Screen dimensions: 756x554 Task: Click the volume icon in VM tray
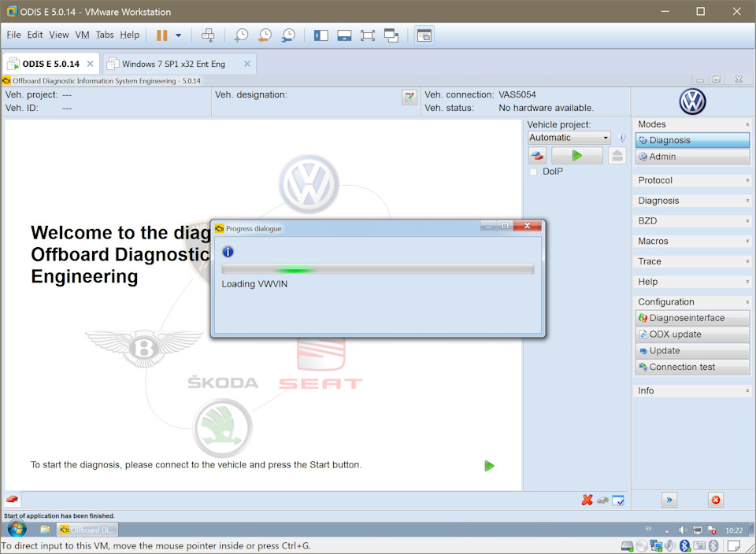point(683,530)
